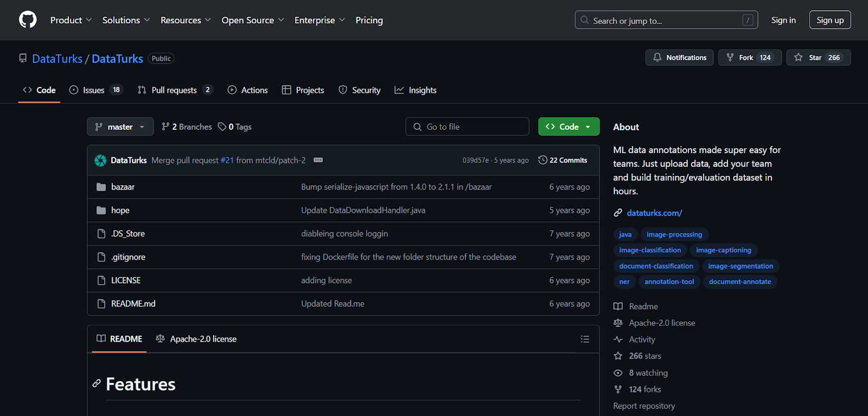Select the README tab

[119, 339]
